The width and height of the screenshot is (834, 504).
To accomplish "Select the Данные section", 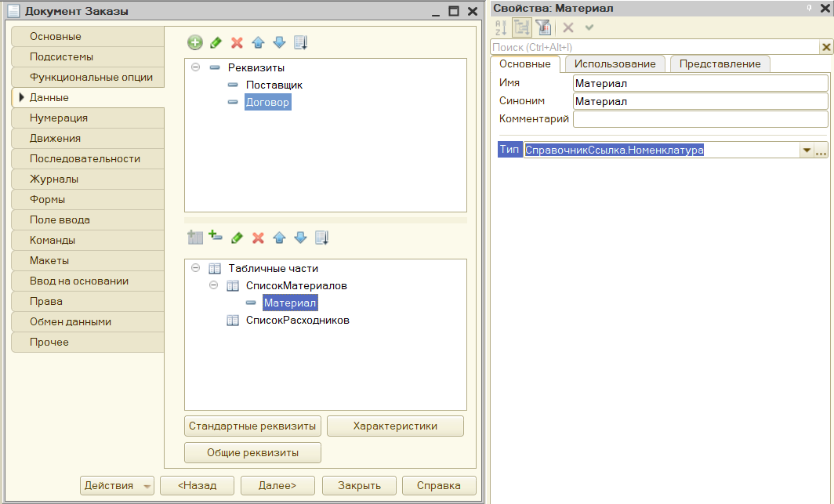I will (88, 98).
